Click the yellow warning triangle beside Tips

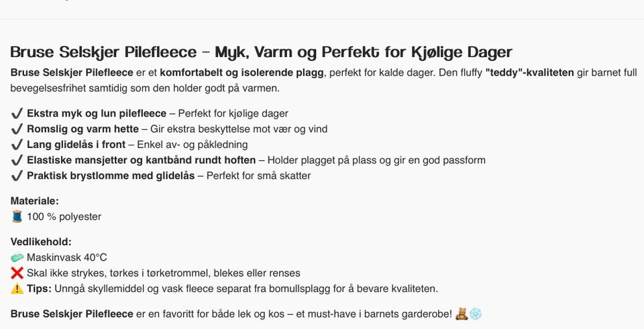pos(17,289)
